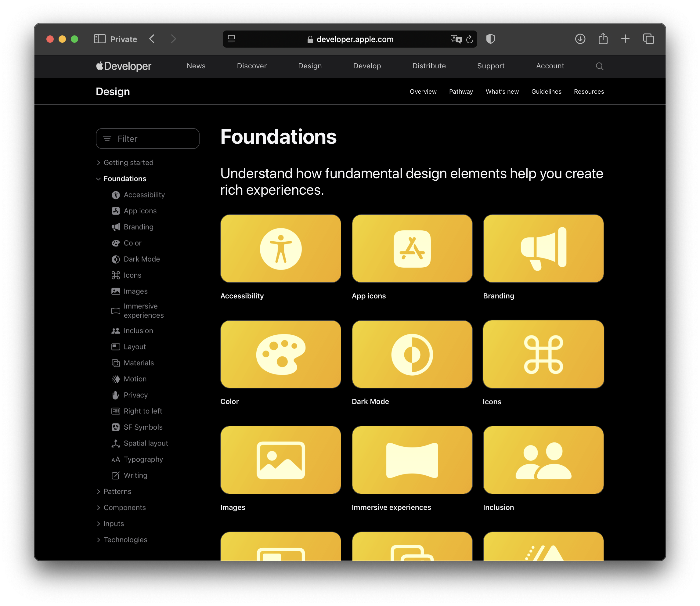Click the Share icon in Safari toolbar

(603, 39)
